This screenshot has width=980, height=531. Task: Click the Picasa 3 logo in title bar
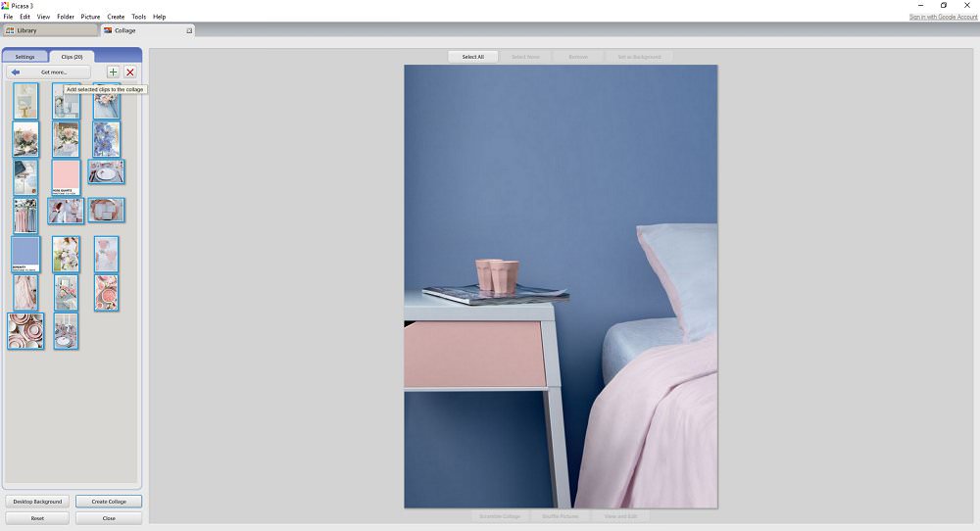[x=5, y=5]
